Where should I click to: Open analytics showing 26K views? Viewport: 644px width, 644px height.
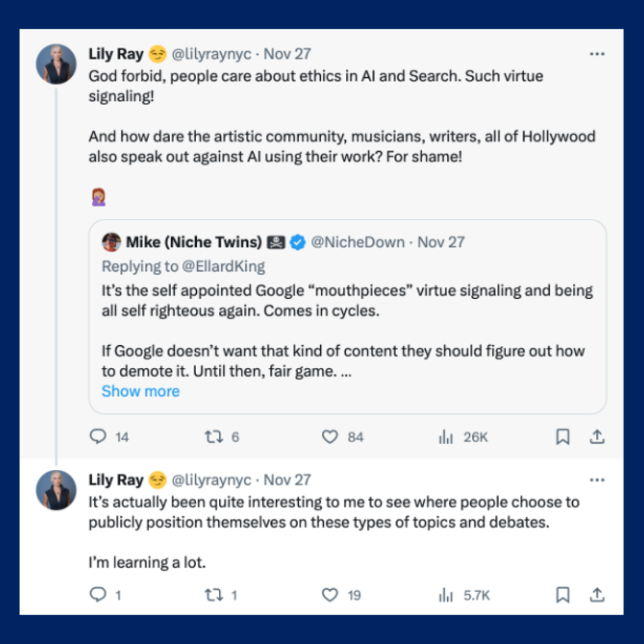[x=446, y=436]
